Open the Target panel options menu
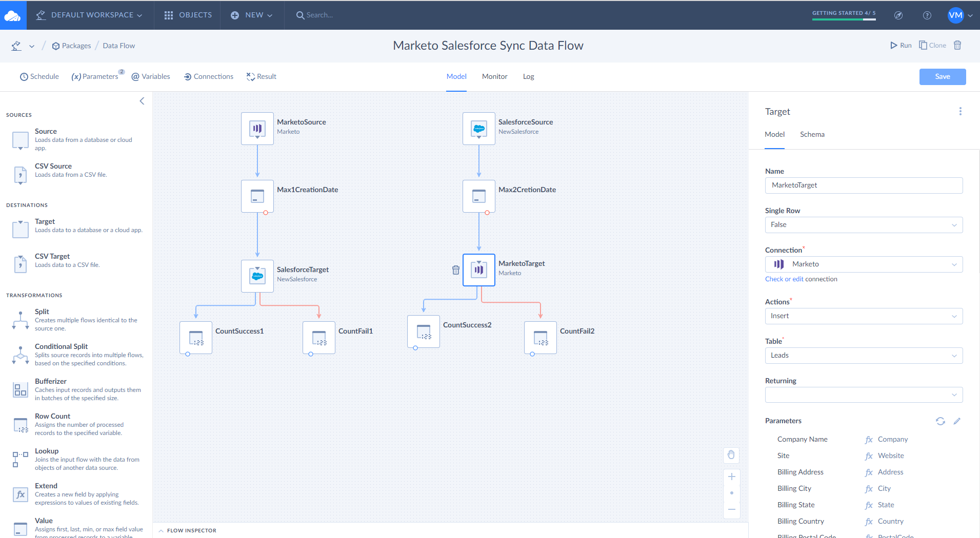The width and height of the screenshot is (980, 538). [x=960, y=111]
